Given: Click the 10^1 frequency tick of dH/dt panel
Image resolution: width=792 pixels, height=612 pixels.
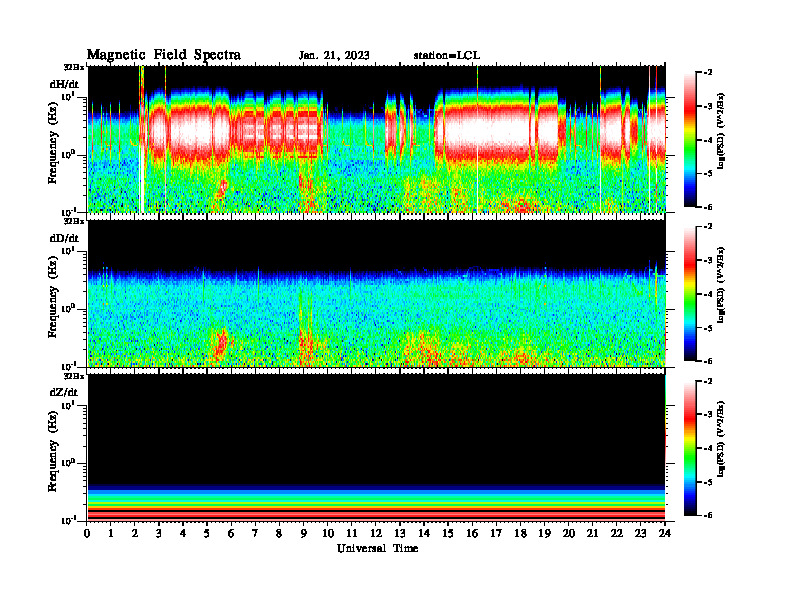Looking at the screenshot, I should [x=69, y=96].
